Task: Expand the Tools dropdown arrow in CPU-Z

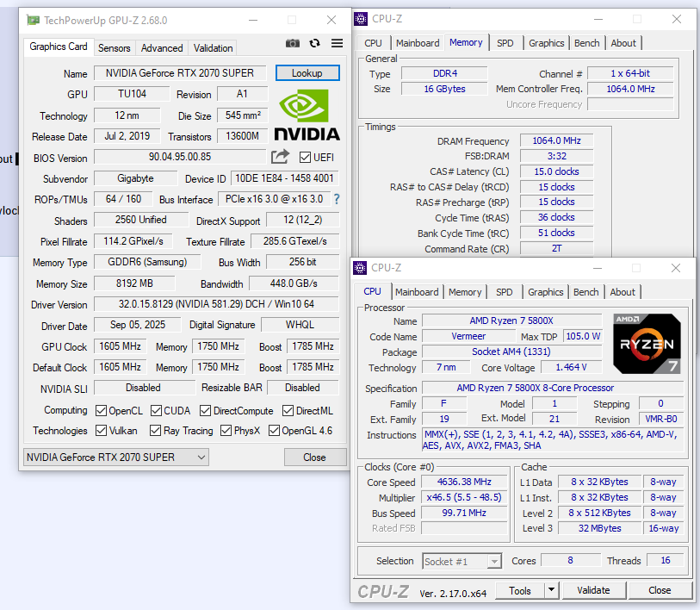Action: coord(552,590)
